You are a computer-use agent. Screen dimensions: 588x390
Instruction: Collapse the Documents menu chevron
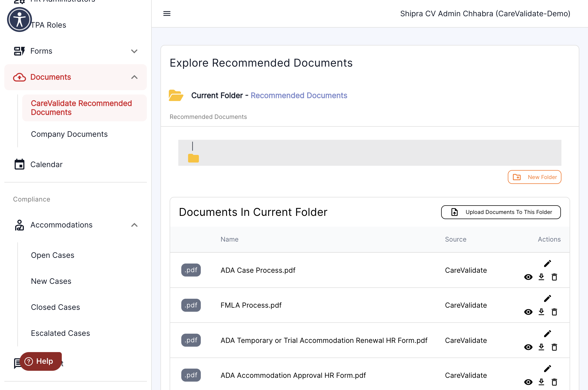click(134, 77)
